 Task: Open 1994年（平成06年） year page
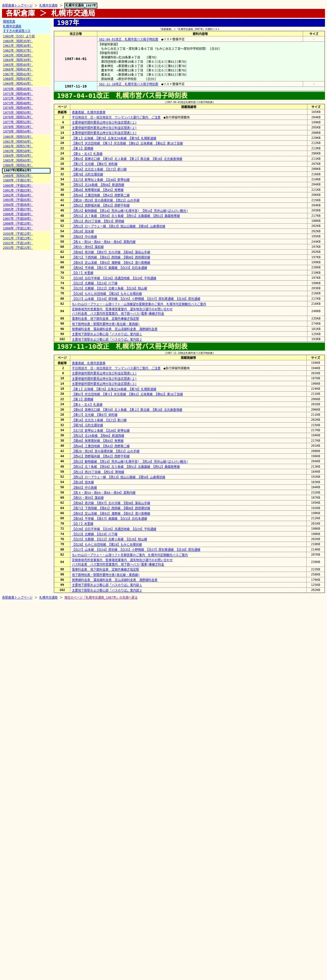pyautogui.click(x=18, y=205)
